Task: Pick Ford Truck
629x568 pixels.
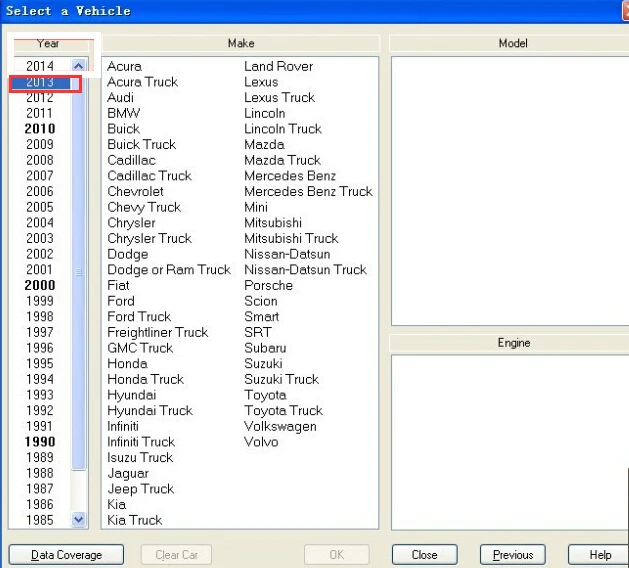Action: pyautogui.click(x=139, y=316)
